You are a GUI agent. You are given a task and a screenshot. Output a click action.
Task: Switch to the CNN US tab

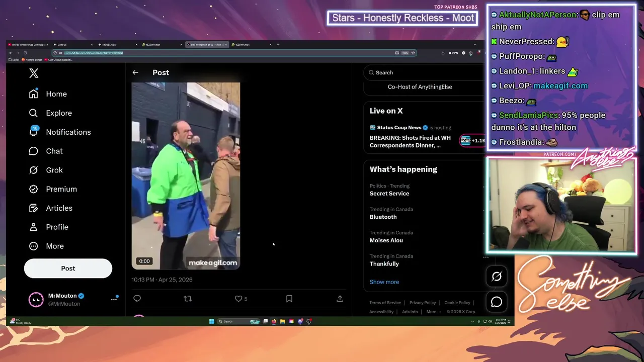73,45
